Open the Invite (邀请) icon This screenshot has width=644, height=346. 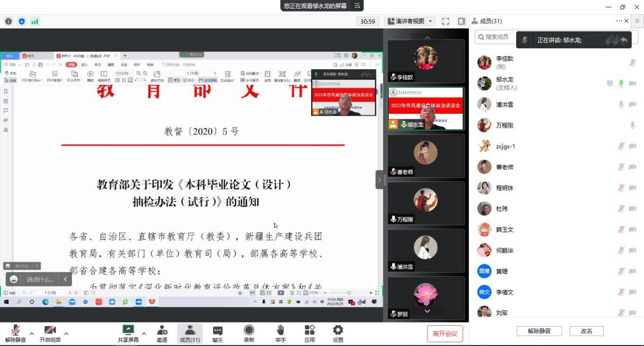point(162,334)
